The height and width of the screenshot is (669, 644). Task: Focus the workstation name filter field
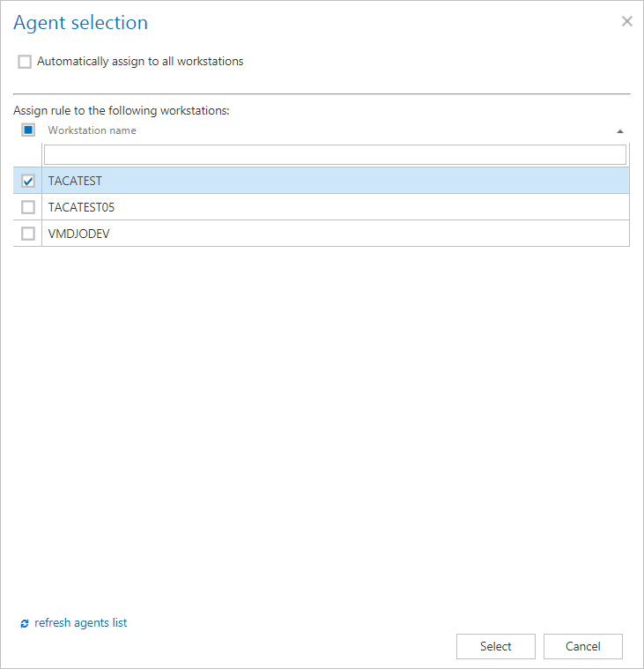[x=335, y=155]
